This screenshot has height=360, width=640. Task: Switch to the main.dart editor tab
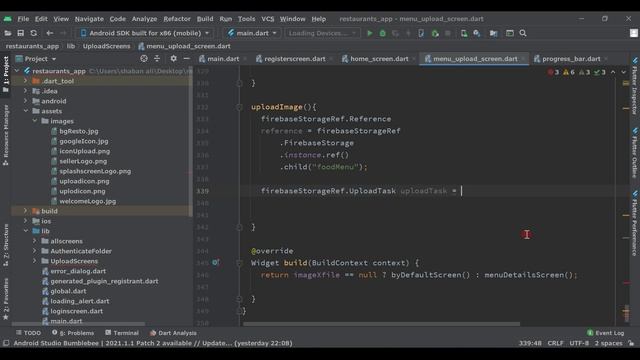pyautogui.click(x=223, y=59)
